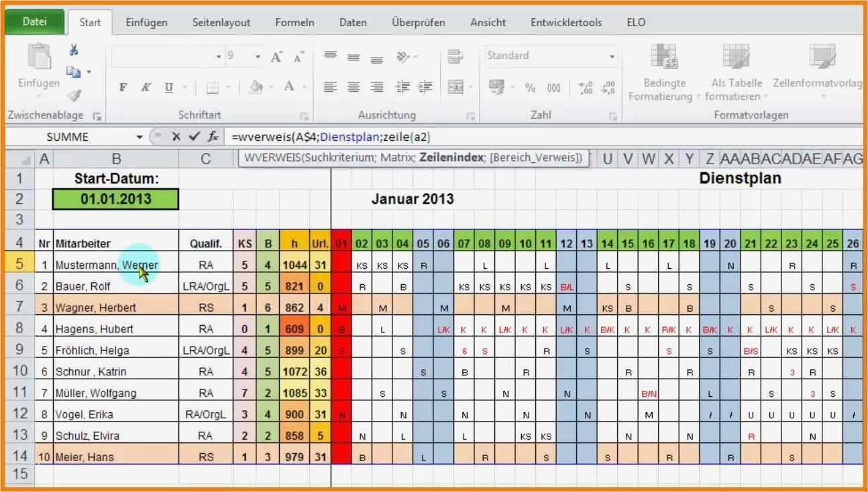Open Bedingte Formatierung options
The height and width of the screenshot is (492, 868).
tap(663, 70)
